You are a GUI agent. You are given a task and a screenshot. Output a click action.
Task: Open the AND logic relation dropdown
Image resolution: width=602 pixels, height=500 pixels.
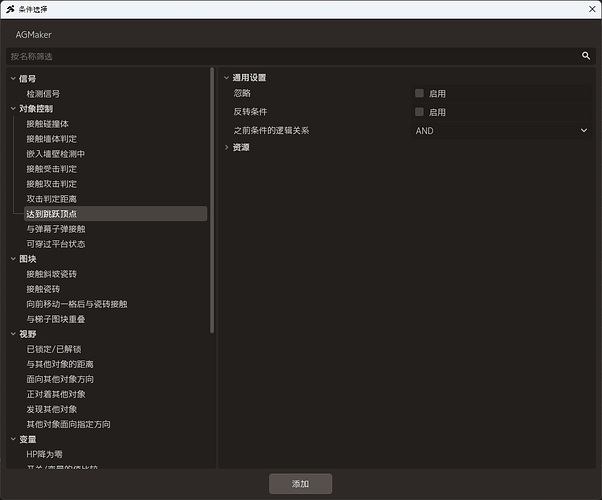point(501,131)
